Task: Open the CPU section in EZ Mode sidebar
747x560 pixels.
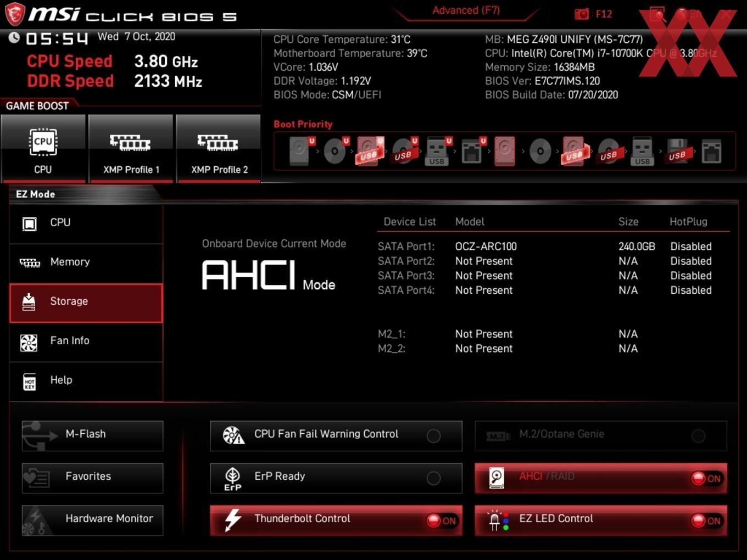Action: tap(86, 223)
